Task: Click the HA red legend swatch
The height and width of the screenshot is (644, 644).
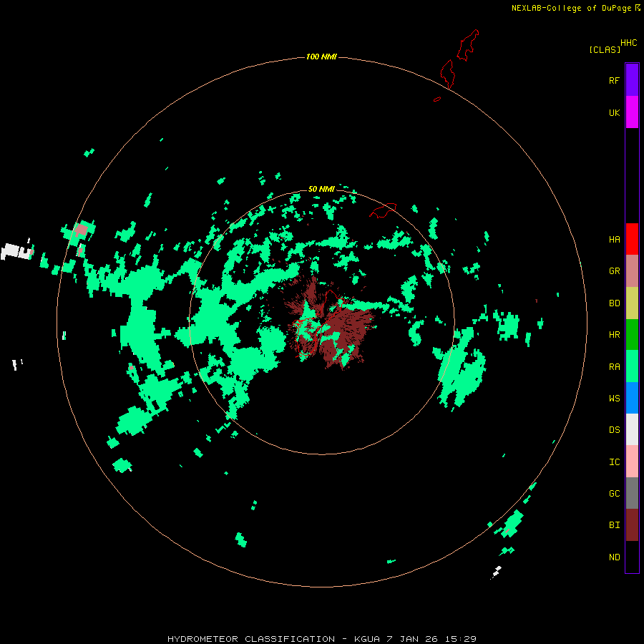Action: pyautogui.click(x=632, y=239)
